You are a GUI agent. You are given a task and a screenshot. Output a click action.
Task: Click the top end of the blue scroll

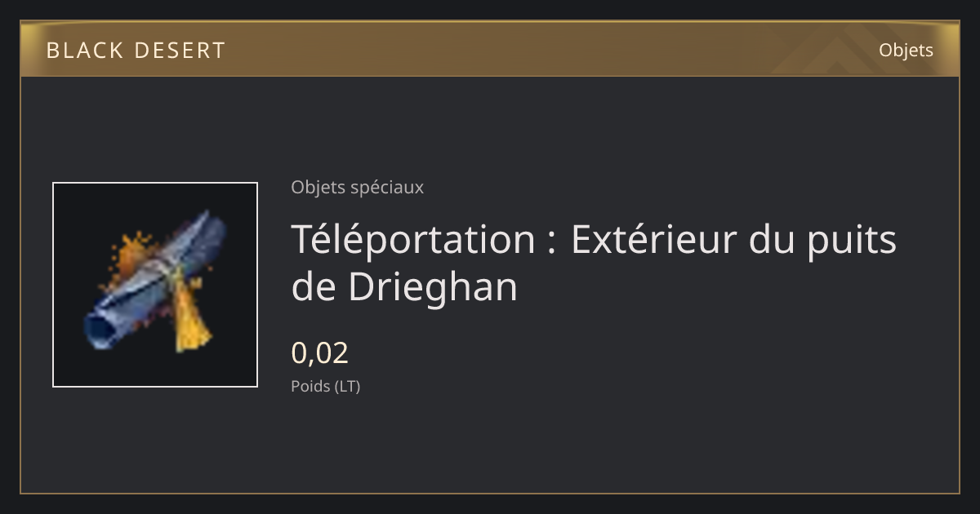[216, 226]
